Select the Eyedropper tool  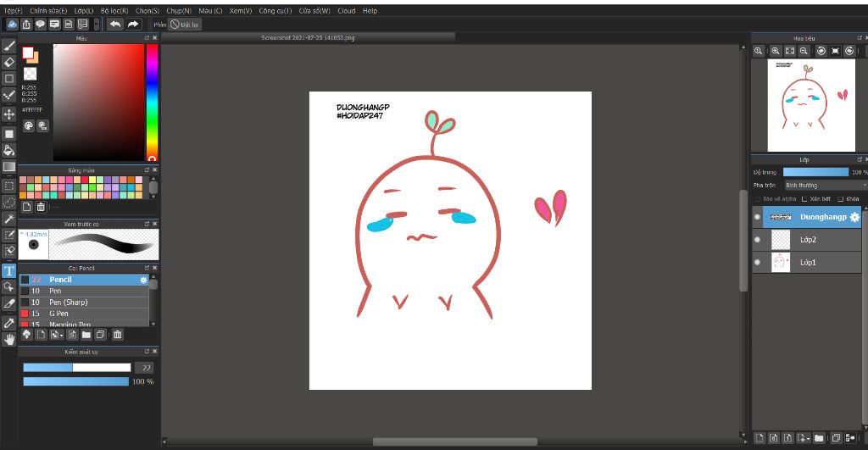coord(8,323)
